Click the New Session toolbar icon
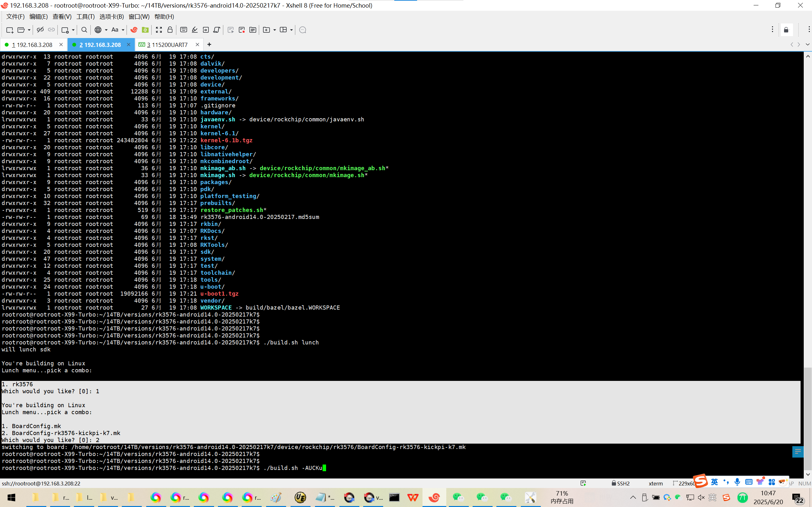 10,30
